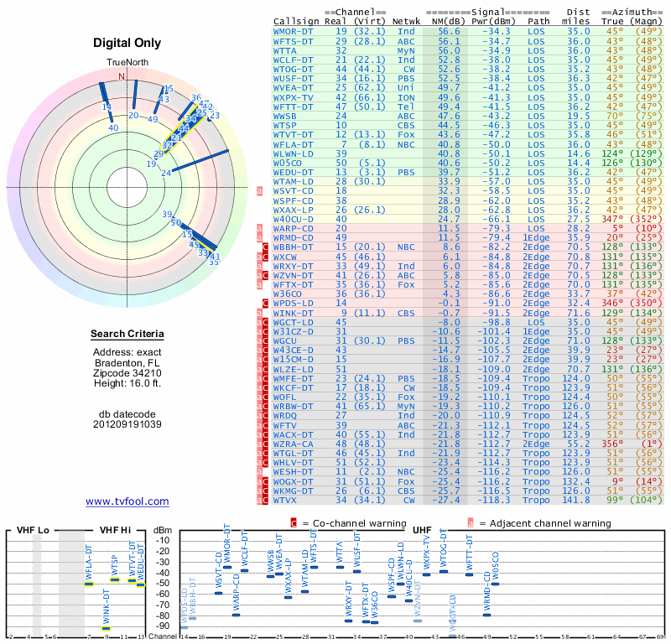The image size is (671, 644).
Task: Click the WWSB callsign in table
Action: coord(285,116)
